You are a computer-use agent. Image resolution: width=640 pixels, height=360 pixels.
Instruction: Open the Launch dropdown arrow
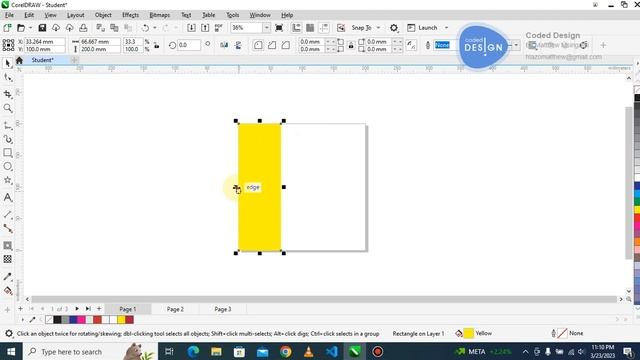[446, 28]
